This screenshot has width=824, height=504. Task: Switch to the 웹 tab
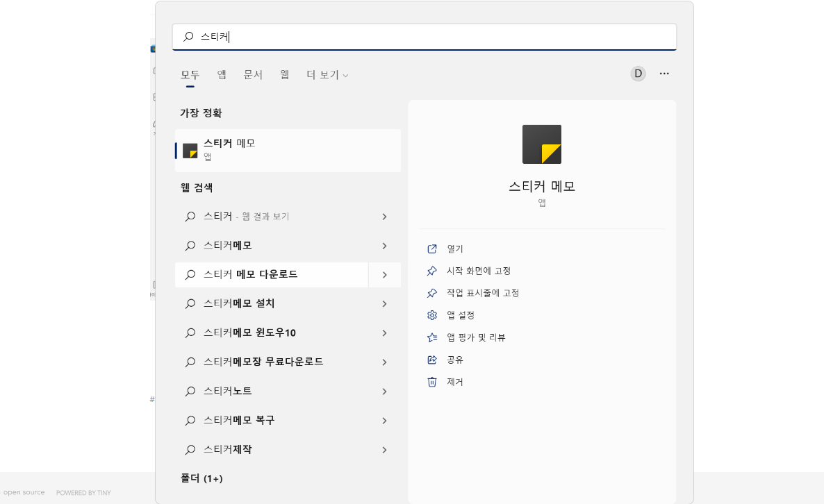(x=284, y=75)
